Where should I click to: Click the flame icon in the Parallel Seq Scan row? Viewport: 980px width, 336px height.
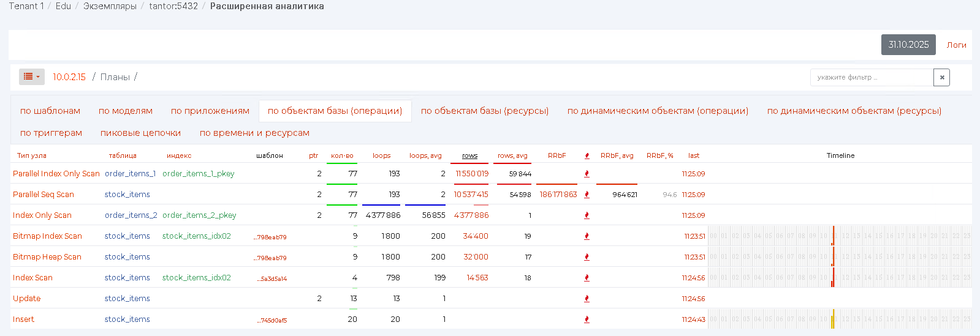(x=587, y=195)
